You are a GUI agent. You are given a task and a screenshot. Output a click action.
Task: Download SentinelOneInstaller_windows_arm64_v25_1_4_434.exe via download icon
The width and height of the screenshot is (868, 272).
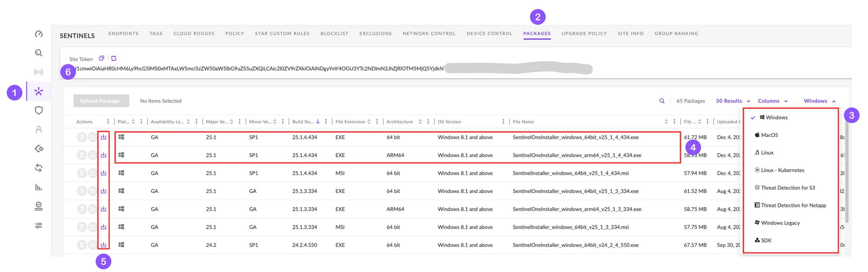coord(103,155)
